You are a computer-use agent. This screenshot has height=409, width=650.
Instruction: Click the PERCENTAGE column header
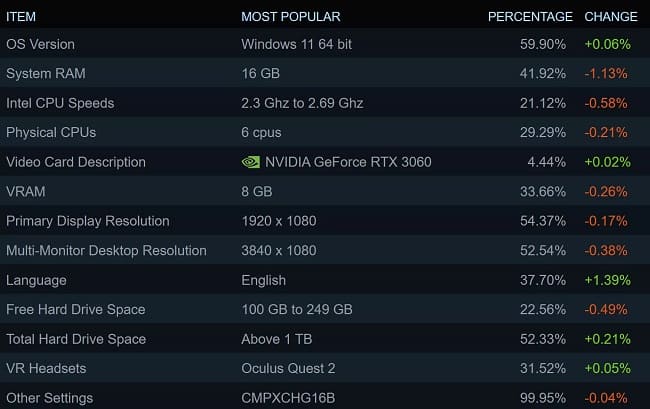530,17
